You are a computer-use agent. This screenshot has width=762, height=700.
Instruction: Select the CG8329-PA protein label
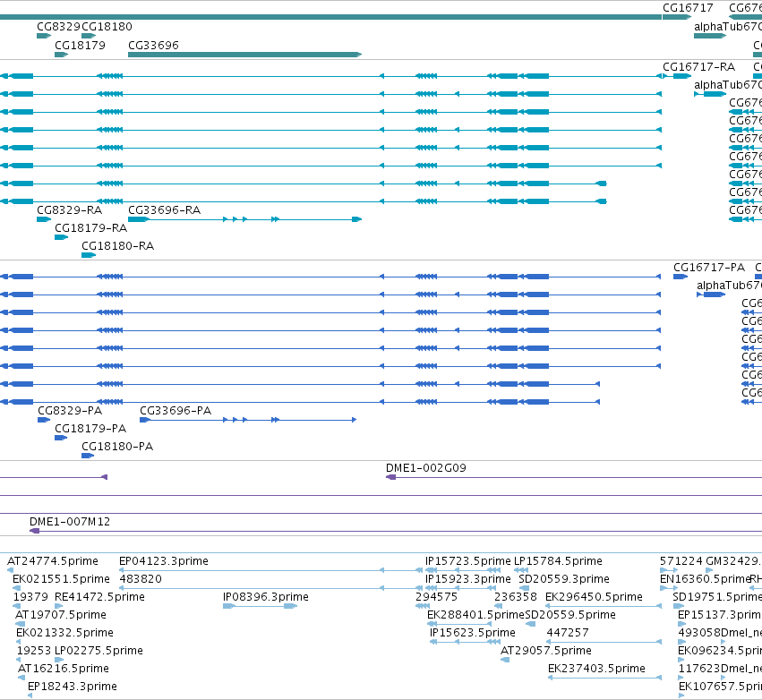(70, 411)
